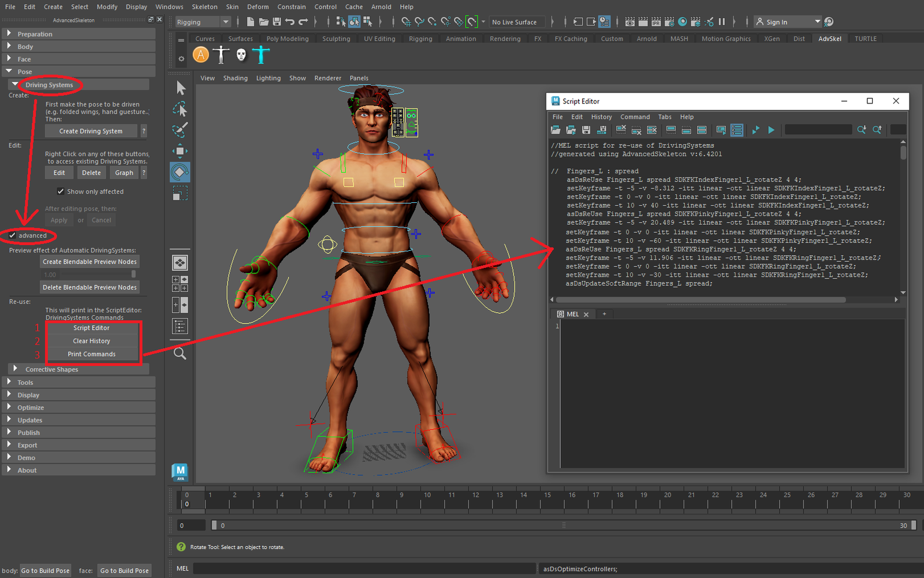This screenshot has height=578, width=924.
Task: Click the timeline range slider bar
Action: 564,525
